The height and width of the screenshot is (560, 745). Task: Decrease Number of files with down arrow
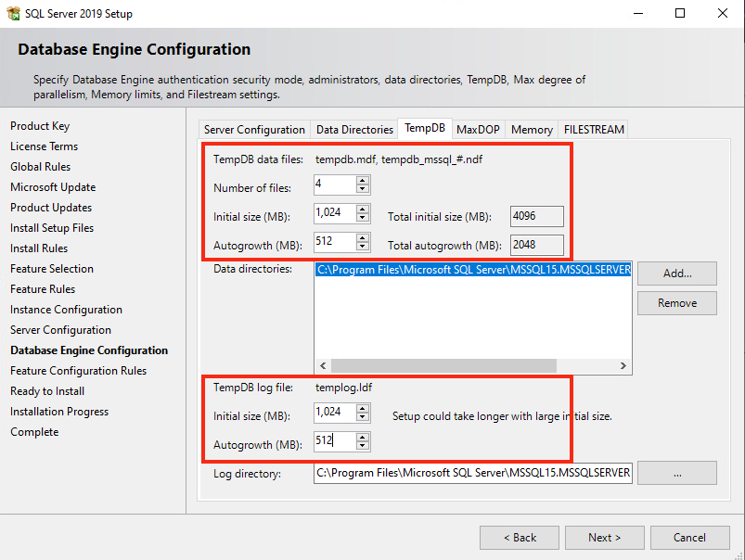pyautogui.click(x=363, y=189)
